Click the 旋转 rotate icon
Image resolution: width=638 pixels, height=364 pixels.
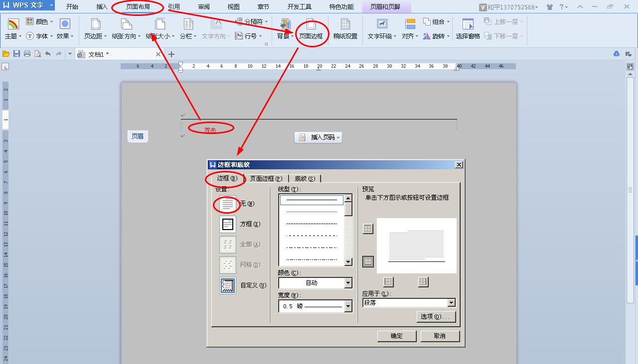click(427, 36)
